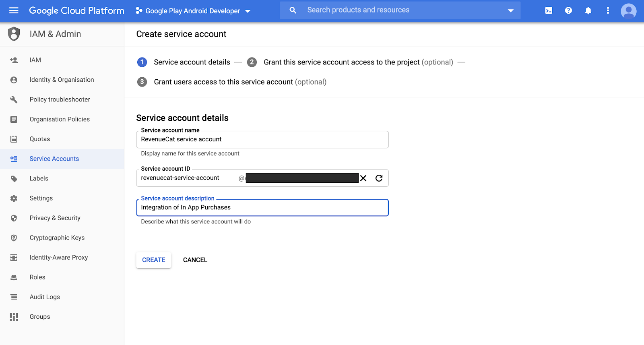644x345 pixels.
Task: Show notifications bell
Action: 588,10
